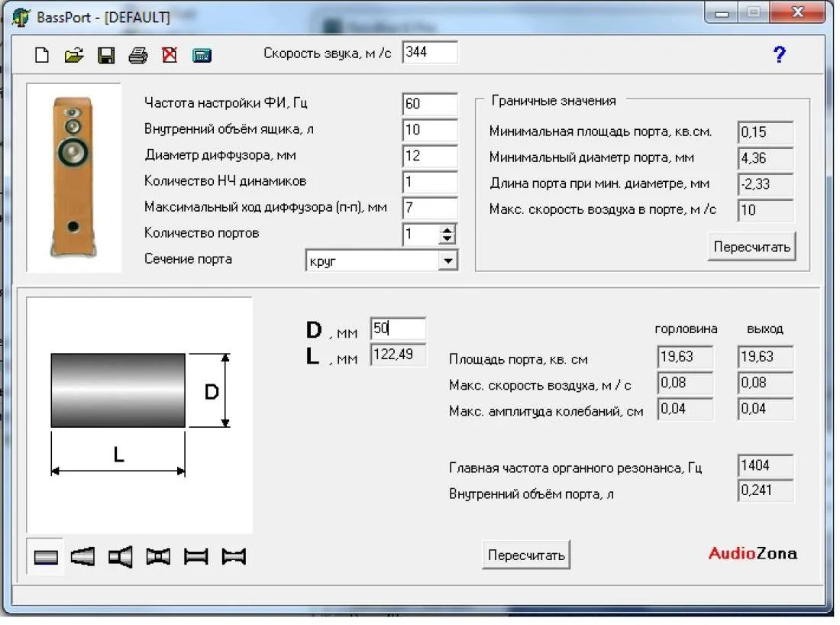Image resolution: width=840 pixels, height=625 pixels.
Task: Select the hourglass double-flared port shape
Action: point(158,557)
